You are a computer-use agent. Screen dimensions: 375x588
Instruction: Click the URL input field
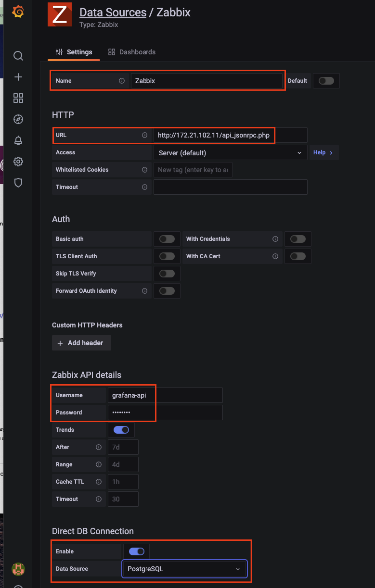(x=230, y=135)
